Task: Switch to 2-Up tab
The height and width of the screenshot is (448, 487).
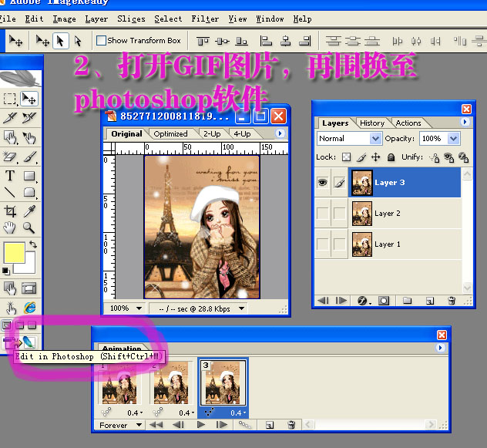Action: 212,134
